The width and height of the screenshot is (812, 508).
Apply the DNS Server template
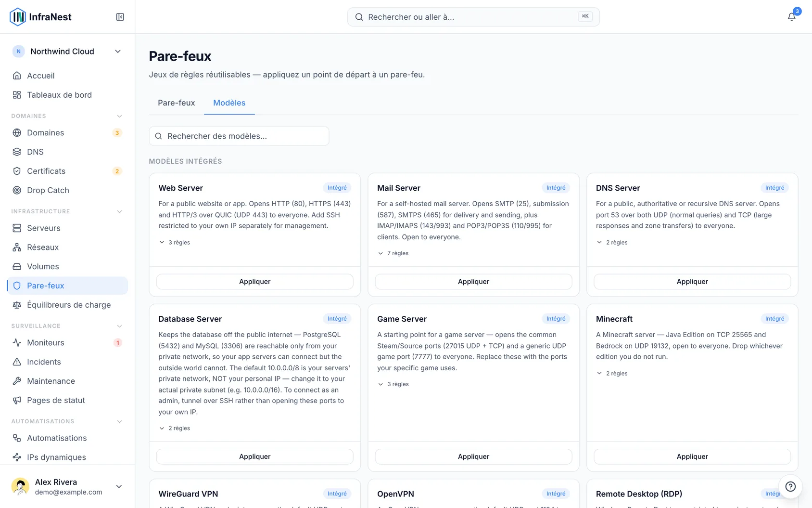pos(692,282)
